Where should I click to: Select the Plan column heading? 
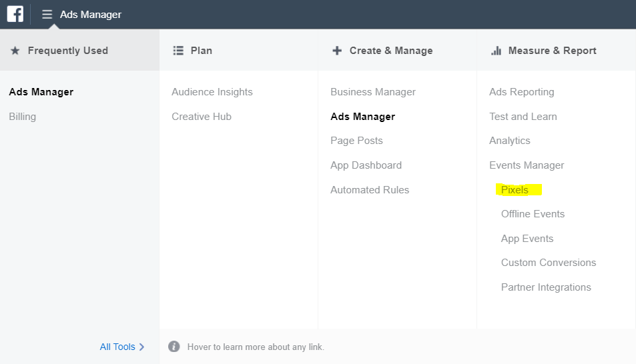coord(201,51)
